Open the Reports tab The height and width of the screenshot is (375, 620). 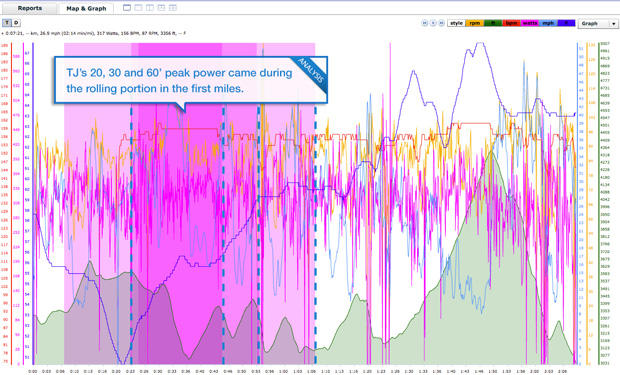pyautogui.click(x=30, y=8)
